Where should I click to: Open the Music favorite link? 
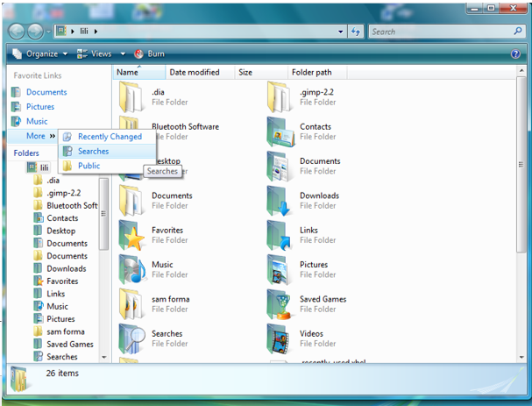37,121
